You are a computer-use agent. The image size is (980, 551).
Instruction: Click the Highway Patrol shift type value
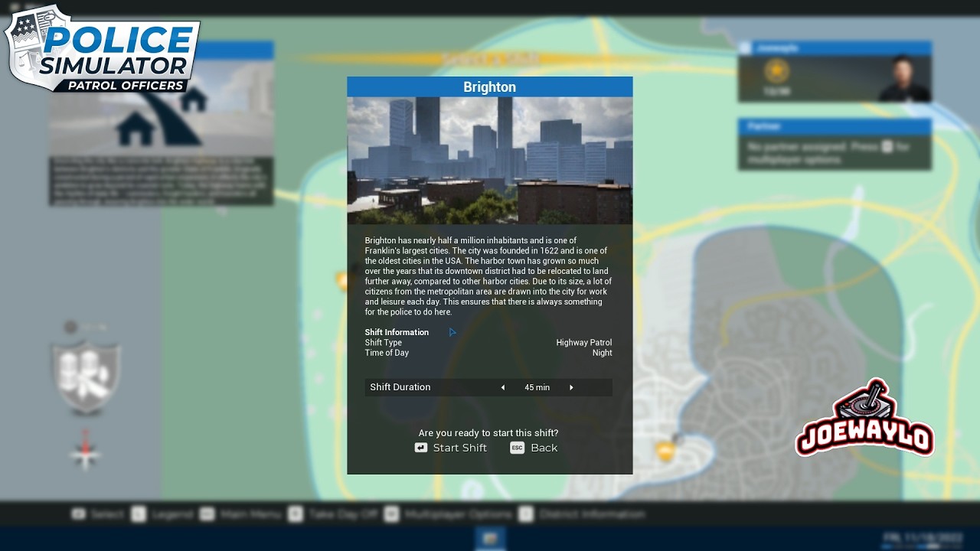pos(583,343)
